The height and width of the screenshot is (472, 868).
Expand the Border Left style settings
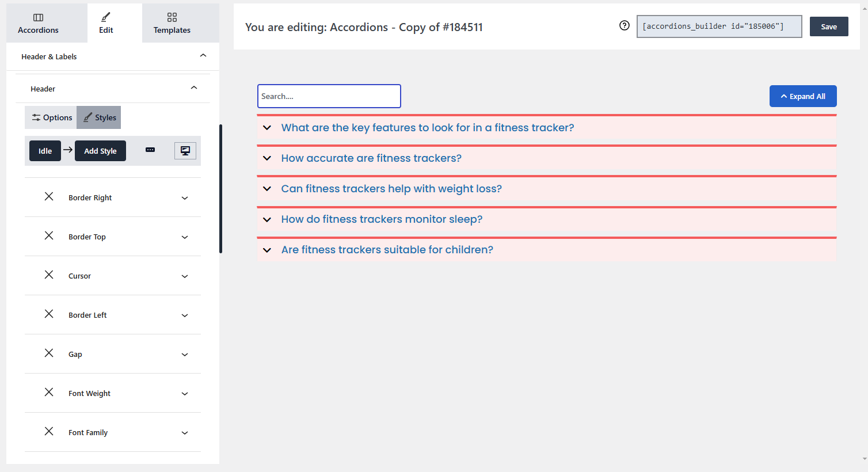coord(185,315)
